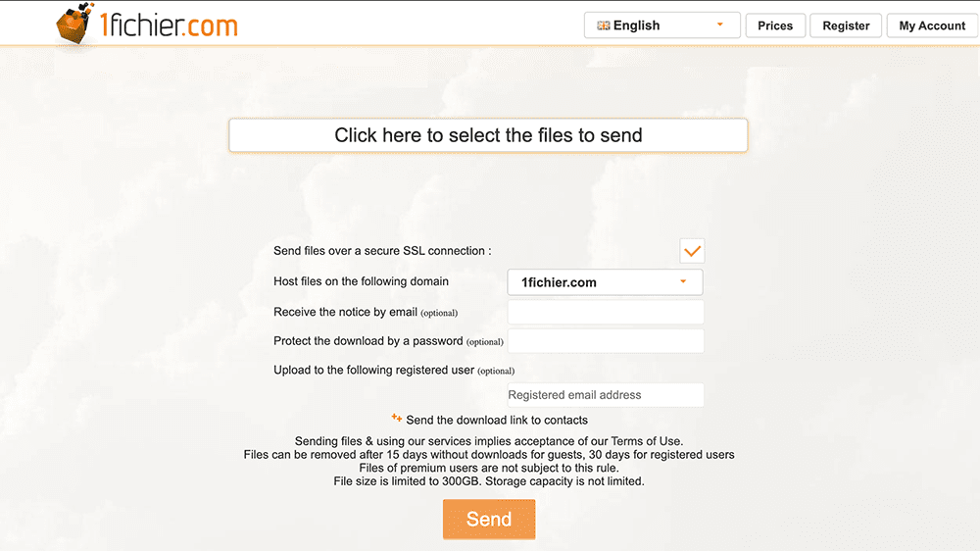
Task: Click the flag icon beside English
Action: pos(603,25)
